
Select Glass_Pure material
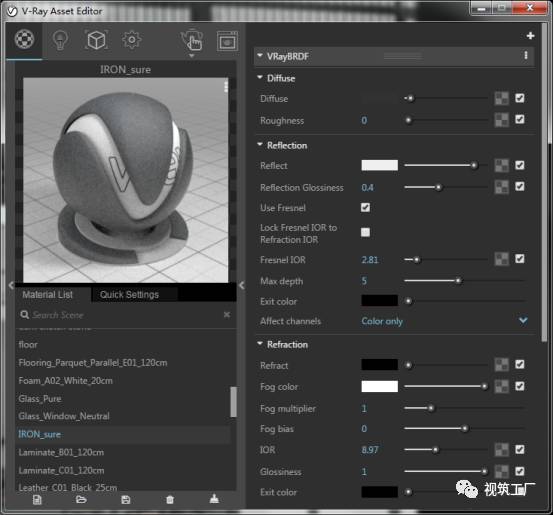40,399
